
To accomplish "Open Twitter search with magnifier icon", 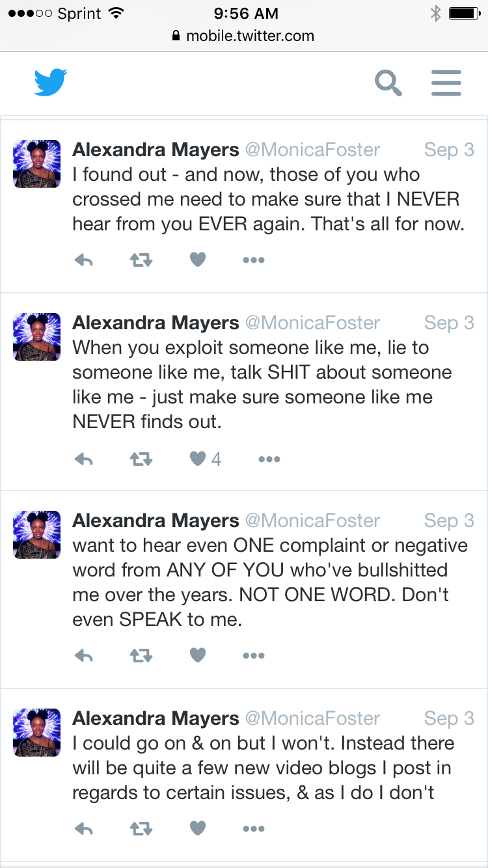I will (x=388, y=83).
